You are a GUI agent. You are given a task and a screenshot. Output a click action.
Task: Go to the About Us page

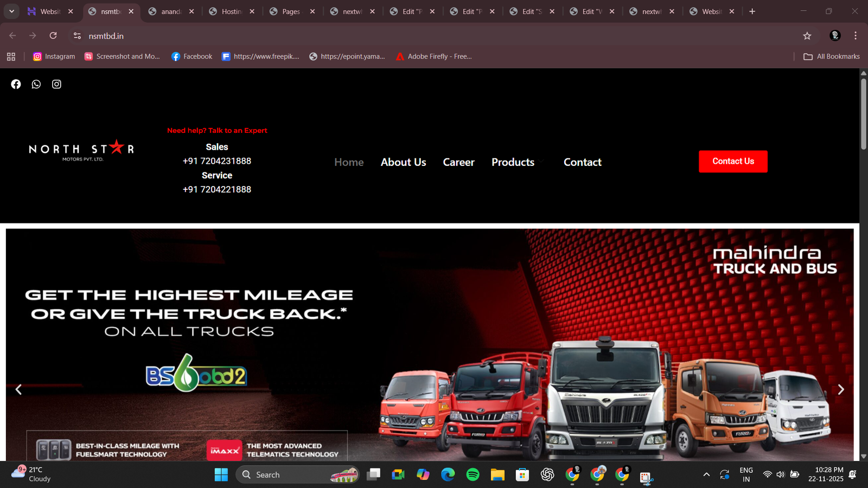(x=403, y=162)
